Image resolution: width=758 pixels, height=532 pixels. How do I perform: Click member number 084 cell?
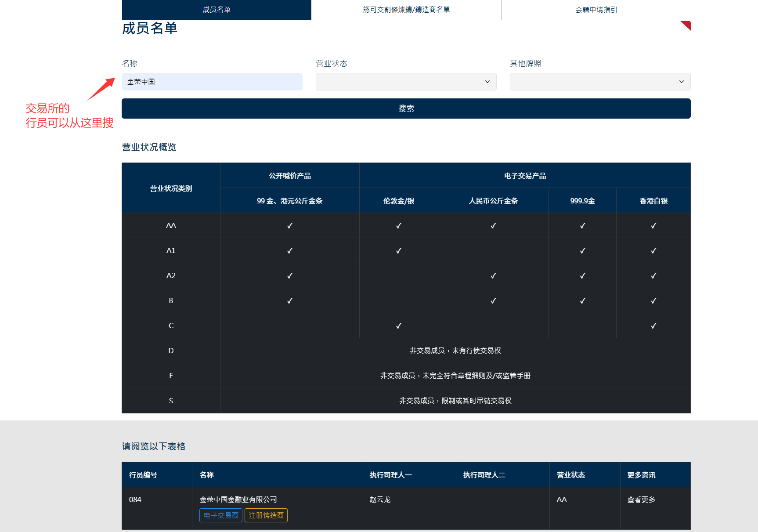[157, 508]
